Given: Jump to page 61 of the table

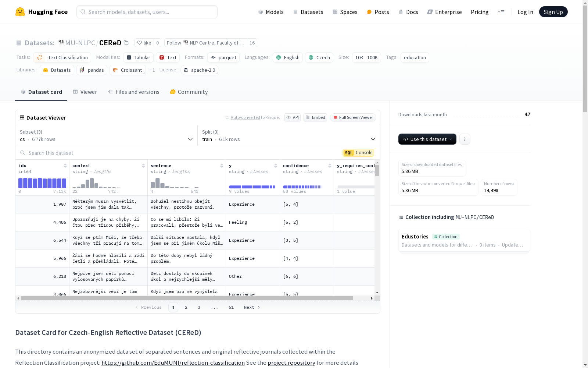Looking at the screenshot, I should pyautogui.click(x=231, y=307).
